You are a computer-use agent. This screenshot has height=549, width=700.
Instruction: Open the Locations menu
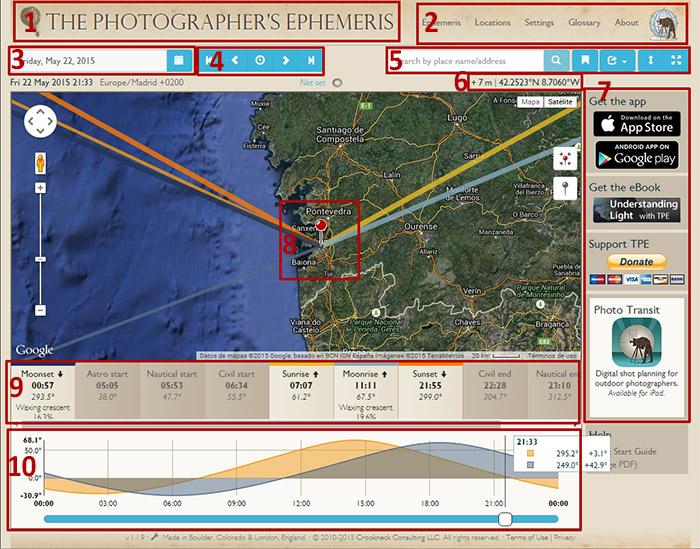coord(493,22)
